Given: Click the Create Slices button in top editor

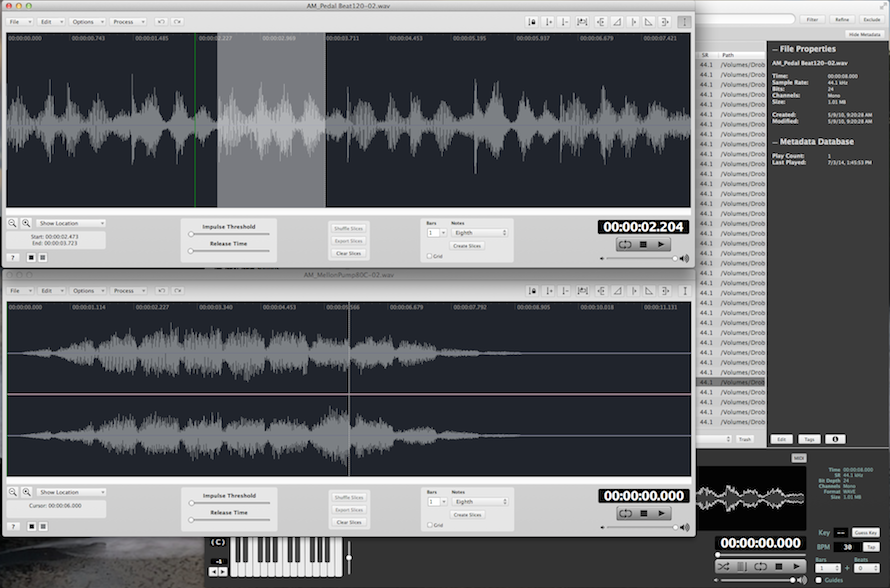Looking at the screenshot, I should coord(467,246).
